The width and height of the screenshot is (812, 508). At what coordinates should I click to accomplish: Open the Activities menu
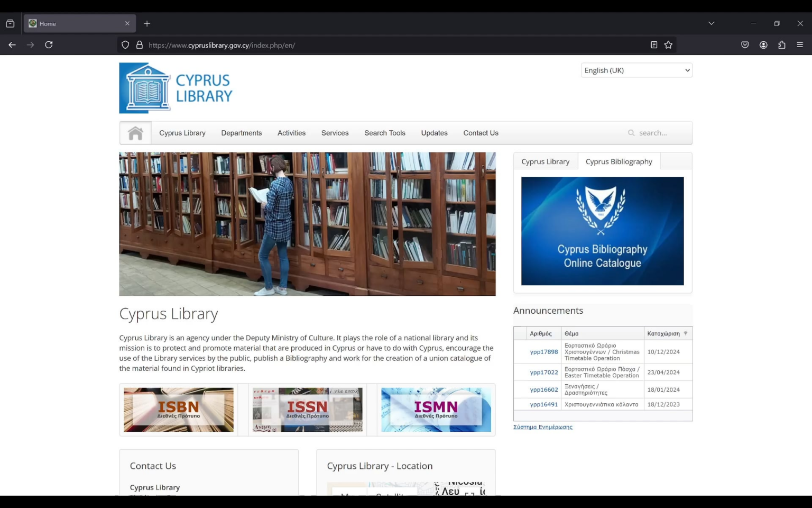(x=291, y=133)
